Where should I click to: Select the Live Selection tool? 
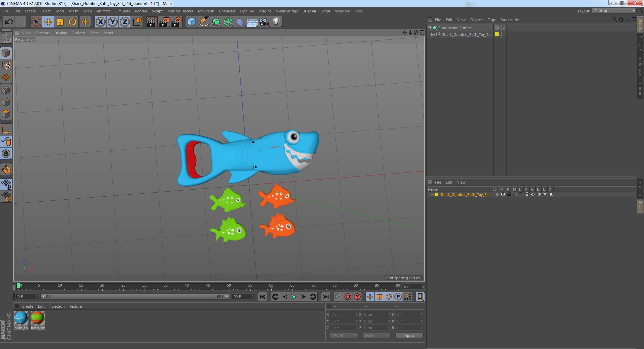tap(36, 22)
